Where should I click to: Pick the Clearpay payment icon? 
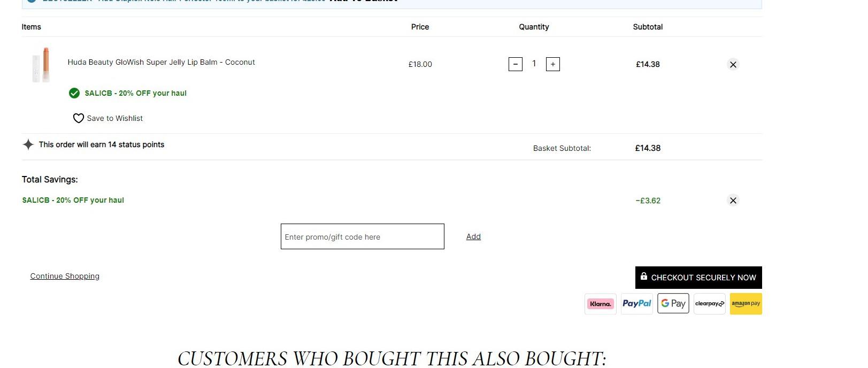coord(710,304)
